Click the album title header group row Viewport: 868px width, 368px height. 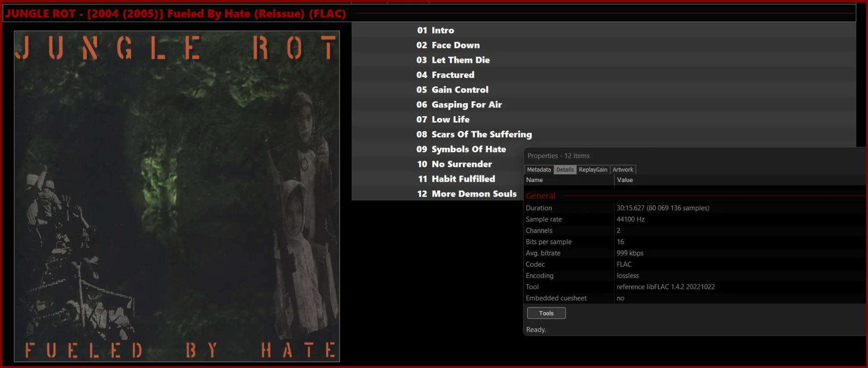429,14
